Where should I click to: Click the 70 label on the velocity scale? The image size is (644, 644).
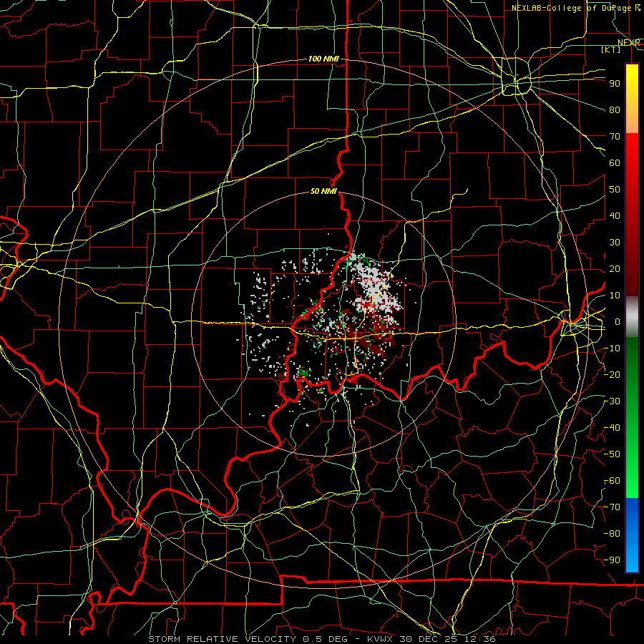click(615, 137)
